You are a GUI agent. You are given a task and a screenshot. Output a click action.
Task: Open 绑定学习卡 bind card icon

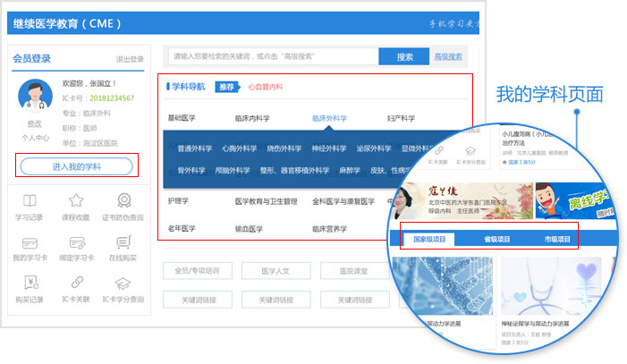click(76, 244)
